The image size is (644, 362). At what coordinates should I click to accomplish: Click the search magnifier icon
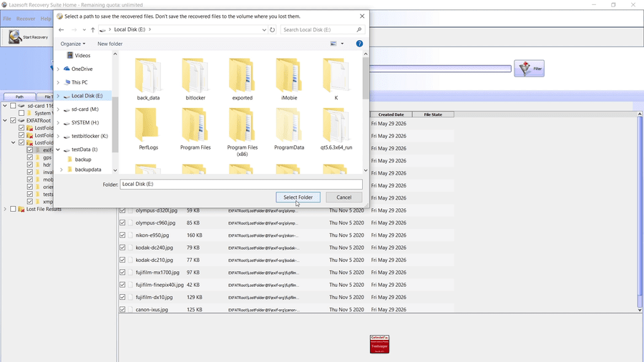pyautogui.click(x=359, y=29)
